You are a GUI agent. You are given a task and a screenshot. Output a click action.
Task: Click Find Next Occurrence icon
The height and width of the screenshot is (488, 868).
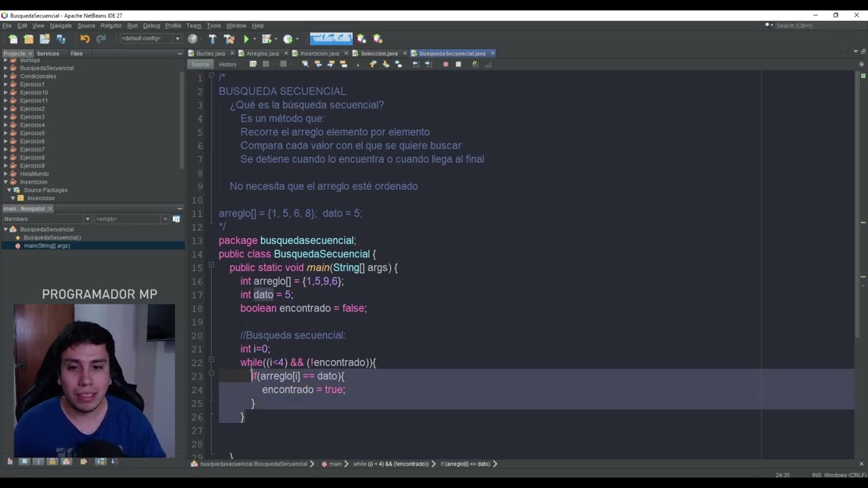tap(331, 64)
